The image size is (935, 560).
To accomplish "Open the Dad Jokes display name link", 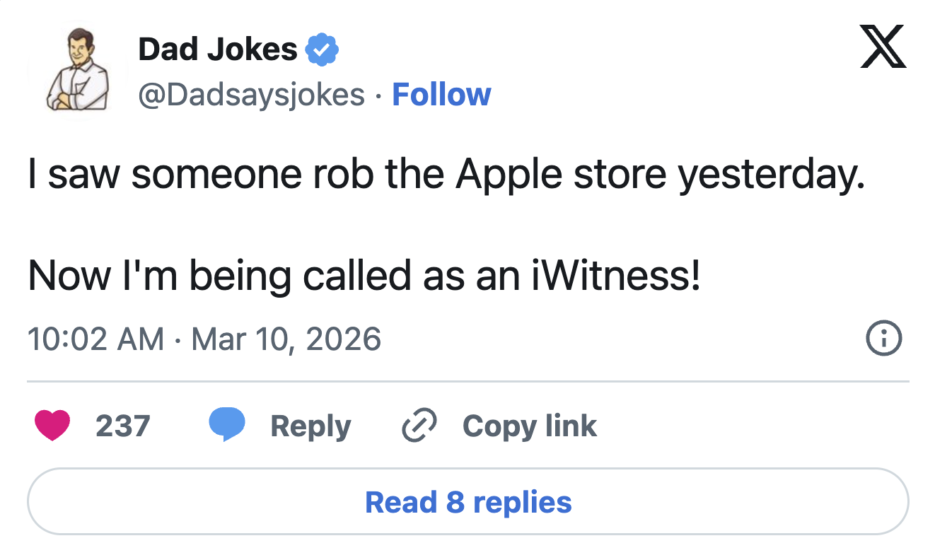I will (x=218, y=49).
